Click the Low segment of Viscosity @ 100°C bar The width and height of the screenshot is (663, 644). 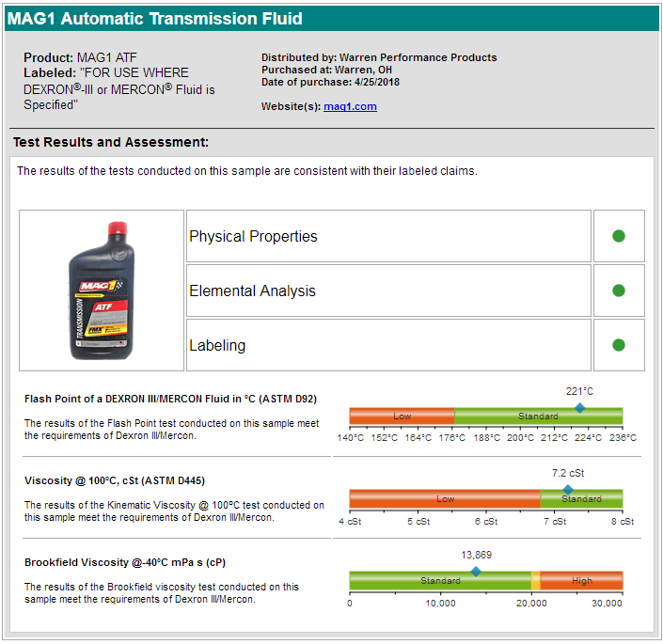click(445, 498)
